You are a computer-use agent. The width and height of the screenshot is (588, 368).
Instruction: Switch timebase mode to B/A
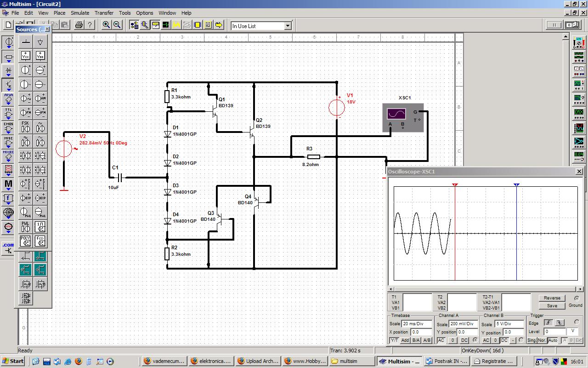pos(416,340)
